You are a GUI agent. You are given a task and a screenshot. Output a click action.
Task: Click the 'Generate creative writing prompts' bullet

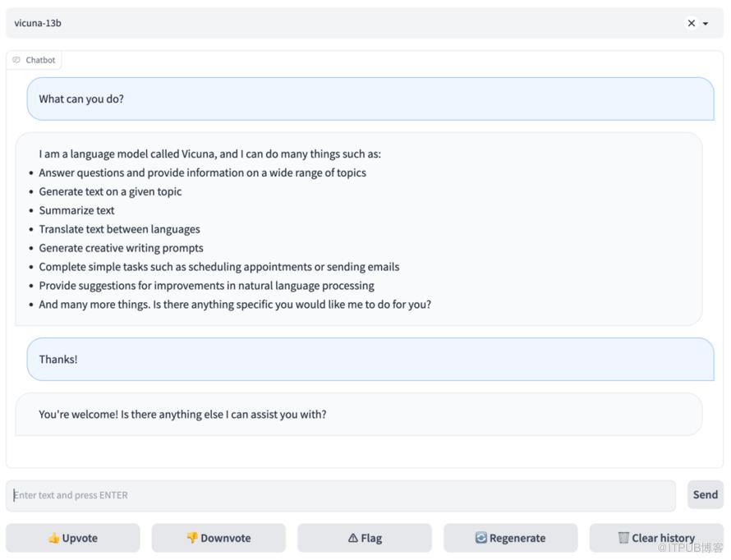point(121,248)
